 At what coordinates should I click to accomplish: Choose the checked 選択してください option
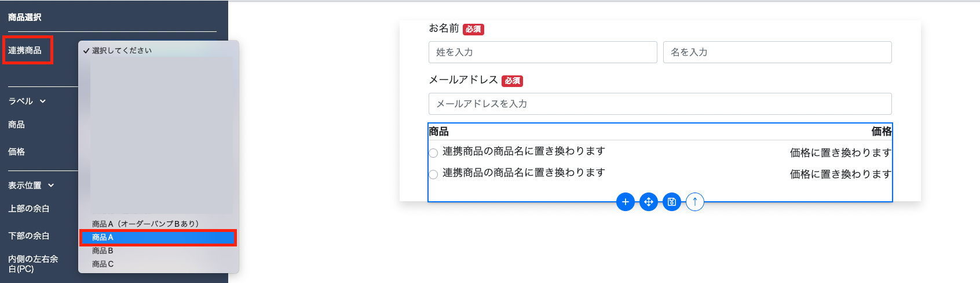point(122,50)
